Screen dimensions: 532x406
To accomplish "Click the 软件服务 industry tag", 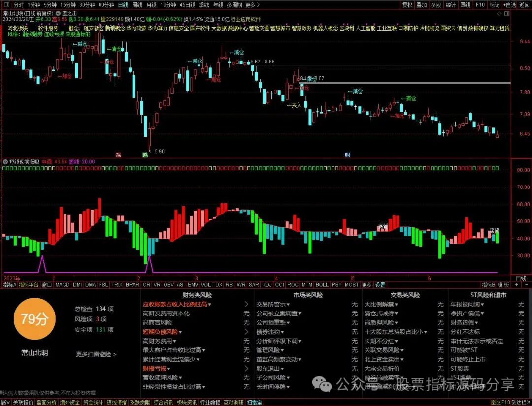I will pos(48,28).
